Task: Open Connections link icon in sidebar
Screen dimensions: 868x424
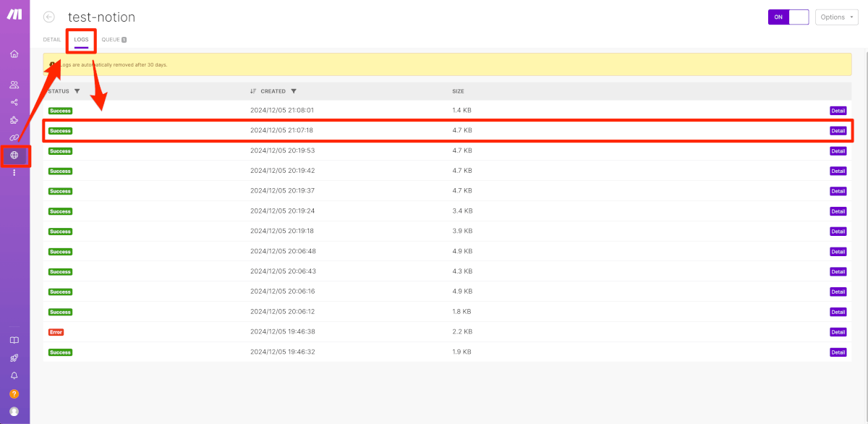Action: point(14,137)
